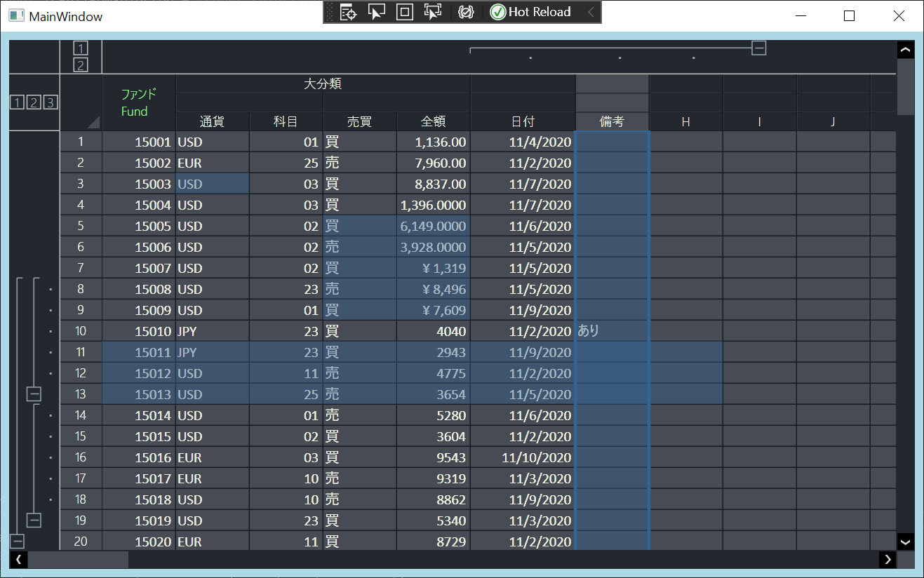Image resolution: width=924 pixels, height=578 pixels.
Task: Click the green Hot Reload checkmark icon
Action: (498, 12)
